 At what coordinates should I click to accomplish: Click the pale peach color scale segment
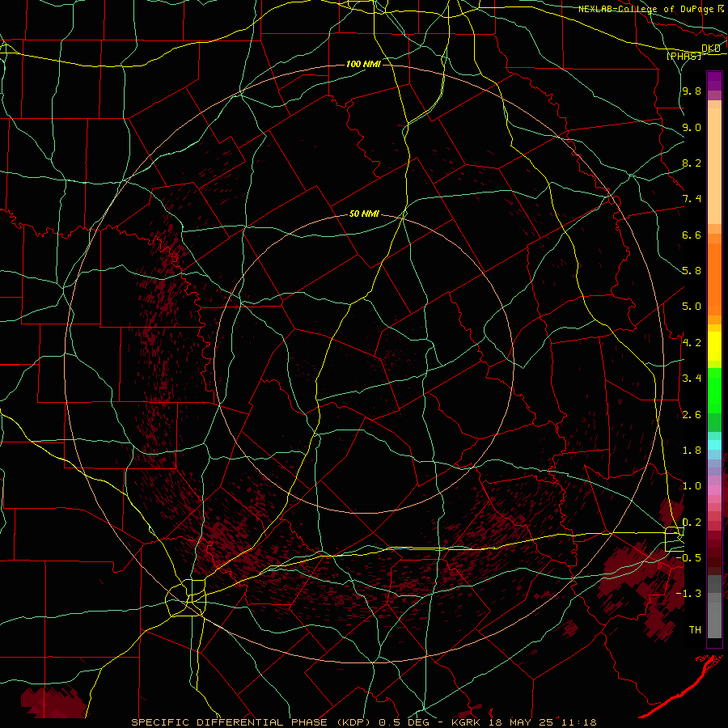click(x=714, y=167)
